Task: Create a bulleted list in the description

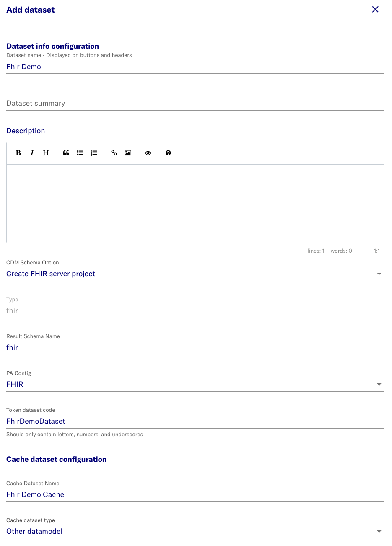Action: pyautogui.click(x=80, y=153)
